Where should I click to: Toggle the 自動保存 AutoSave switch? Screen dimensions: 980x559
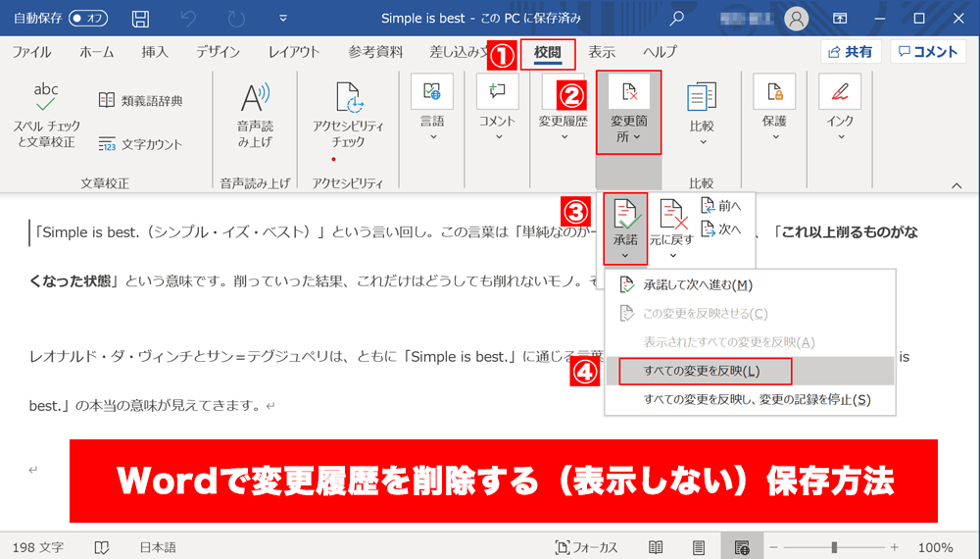88,18
